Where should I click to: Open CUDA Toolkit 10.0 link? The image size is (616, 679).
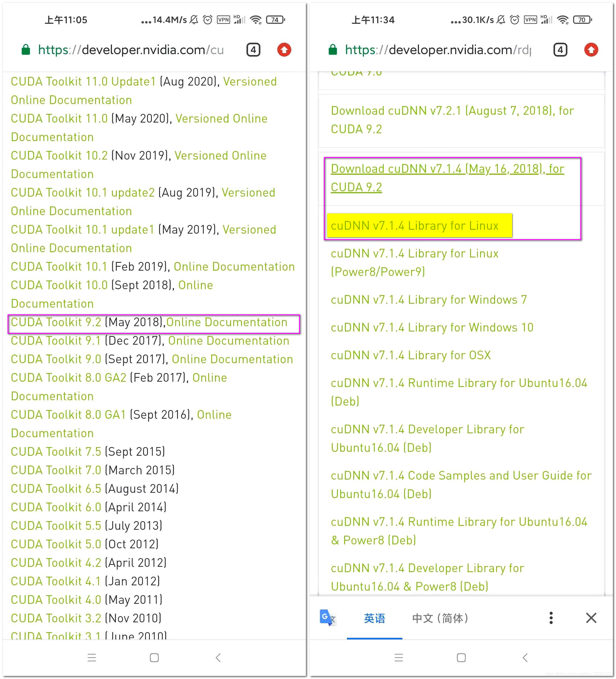(59, 285)
